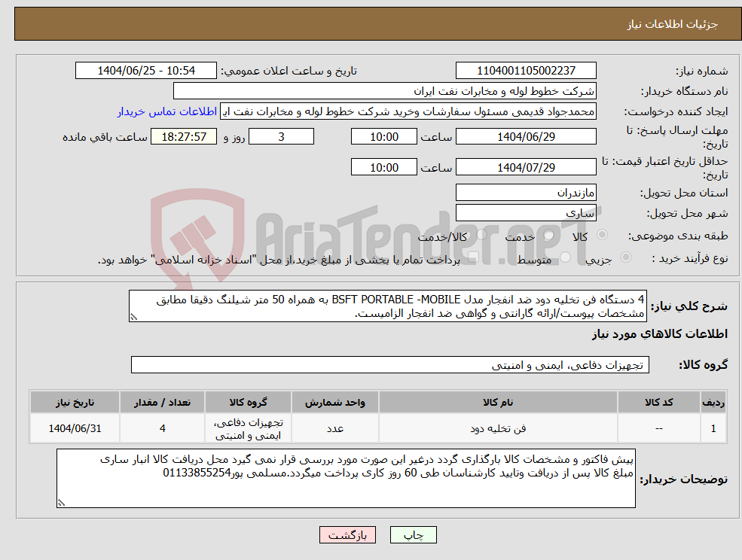Open اطلاعات تماس خریدار link

167,111
